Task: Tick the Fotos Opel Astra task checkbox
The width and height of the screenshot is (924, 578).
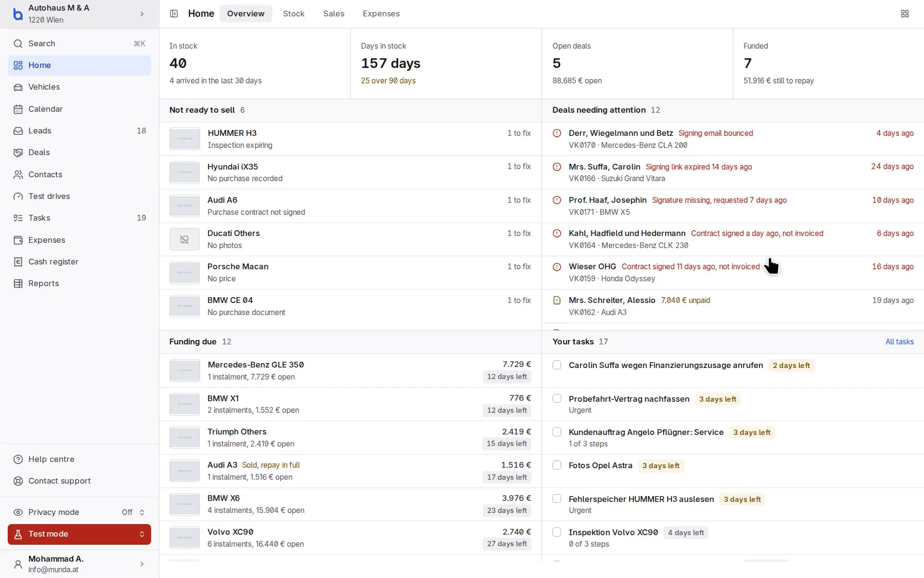Action: (557, 465)
